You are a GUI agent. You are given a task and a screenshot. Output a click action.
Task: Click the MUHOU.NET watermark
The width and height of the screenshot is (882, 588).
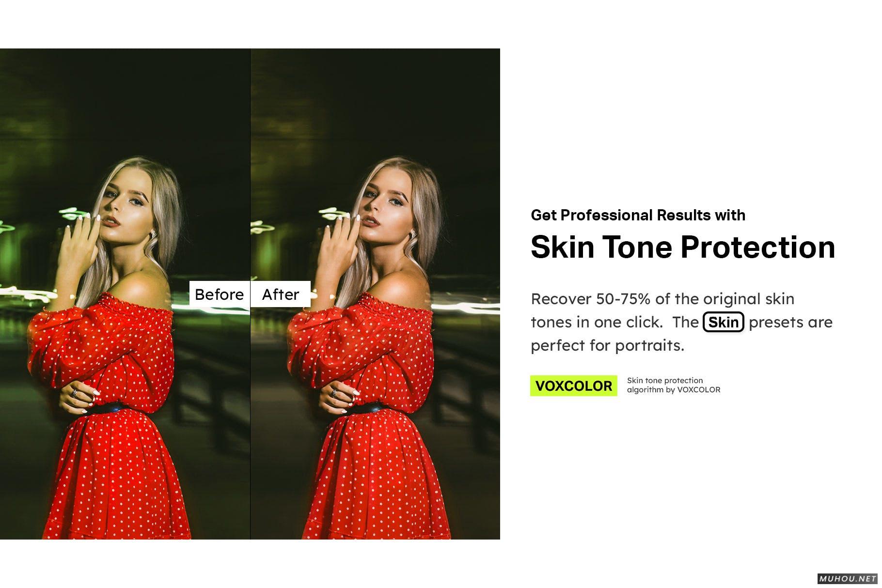847,578
